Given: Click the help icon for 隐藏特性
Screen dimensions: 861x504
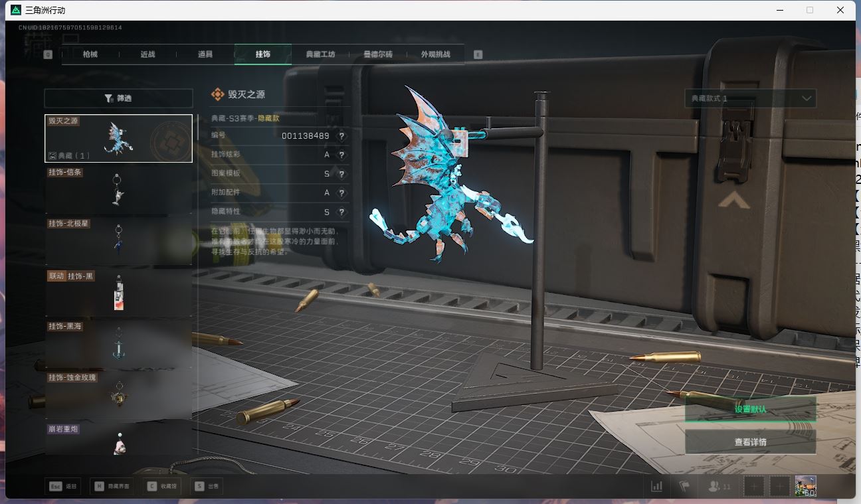Looking at the screenshot, I should [341, 212].
